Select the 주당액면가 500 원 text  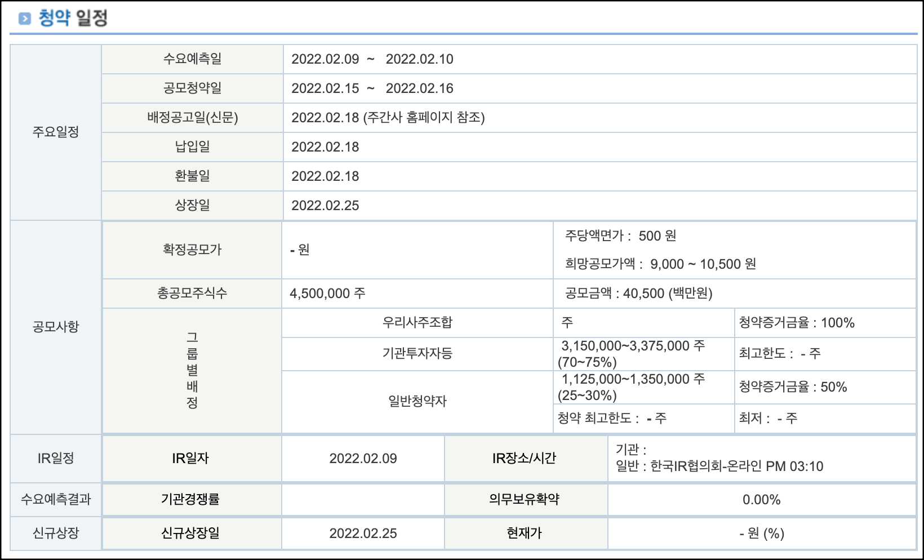[x=620, y=235]
